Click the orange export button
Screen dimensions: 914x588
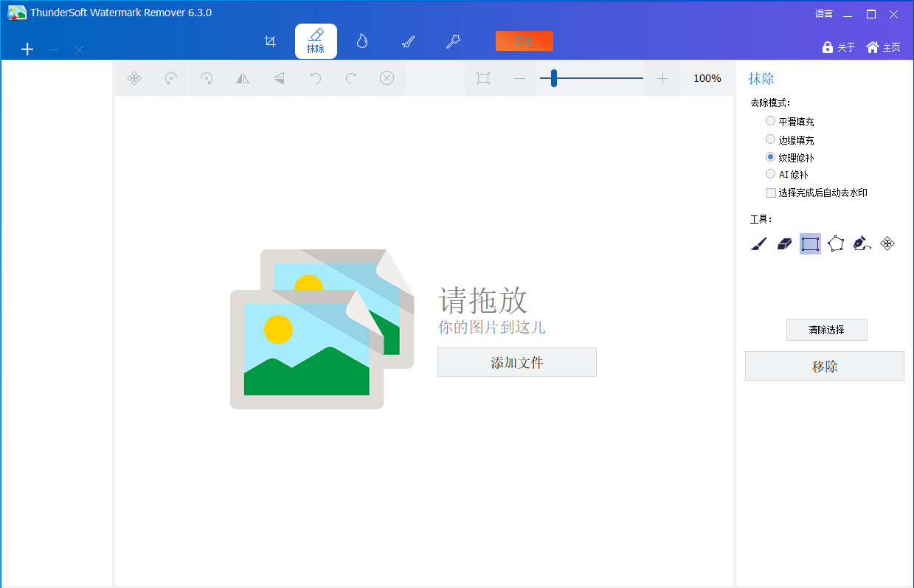[524, 41]
